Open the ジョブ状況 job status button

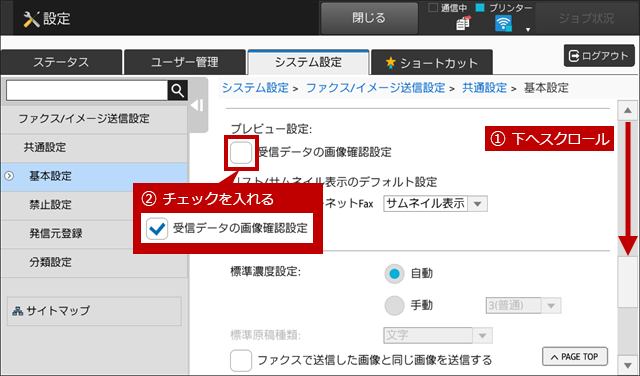coord(586,18)
